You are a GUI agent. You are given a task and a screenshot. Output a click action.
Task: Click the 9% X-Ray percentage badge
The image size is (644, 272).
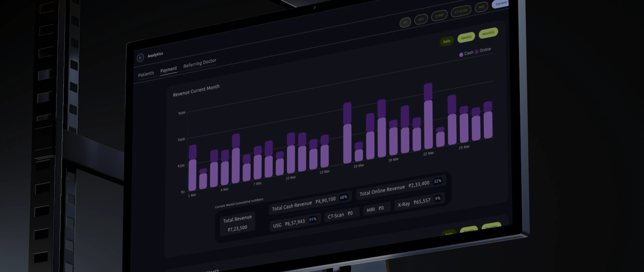click(x=438, y=198)
